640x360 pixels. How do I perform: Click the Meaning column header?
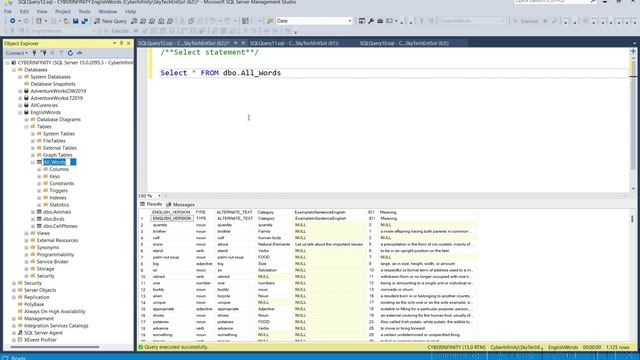click(x=388, y=213)
